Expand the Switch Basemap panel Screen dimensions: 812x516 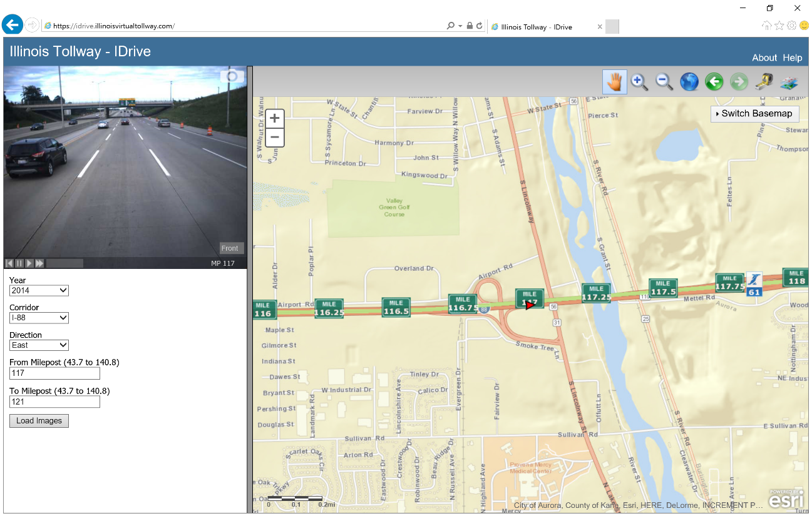tap(754, 114)
